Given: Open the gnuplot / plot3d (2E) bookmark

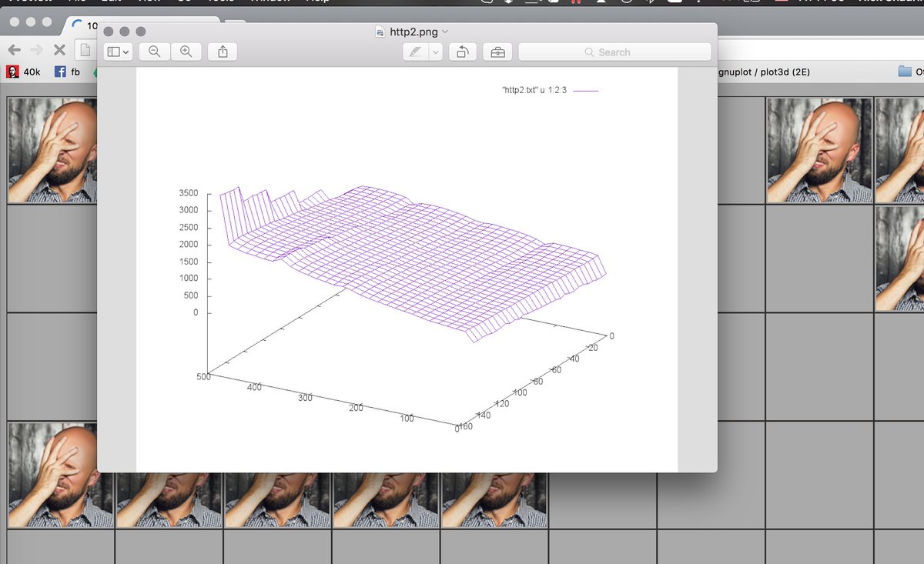Looking at the screenshot, I should 763,72.
